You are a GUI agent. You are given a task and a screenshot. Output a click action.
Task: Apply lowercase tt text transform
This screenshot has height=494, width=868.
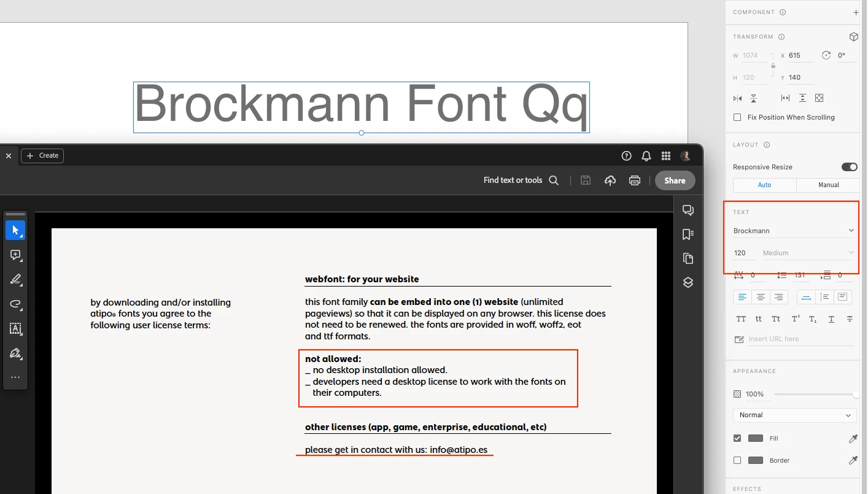759,319
